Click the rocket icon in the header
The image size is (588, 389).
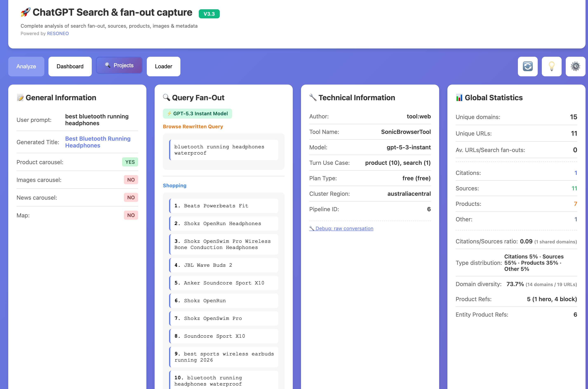point(26,12)
